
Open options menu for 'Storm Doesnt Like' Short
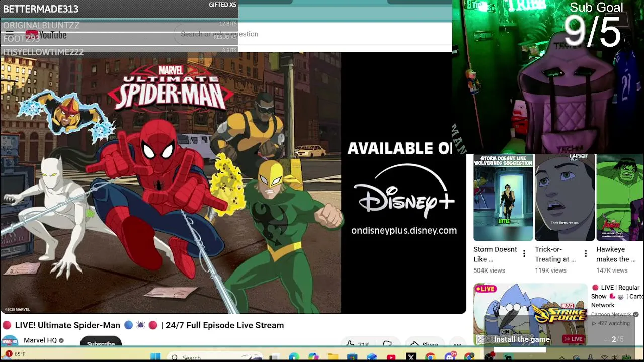point(524,254)
